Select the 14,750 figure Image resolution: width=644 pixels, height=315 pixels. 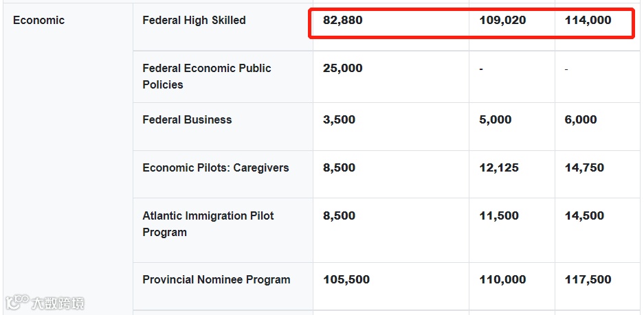[x=584, y=168]
